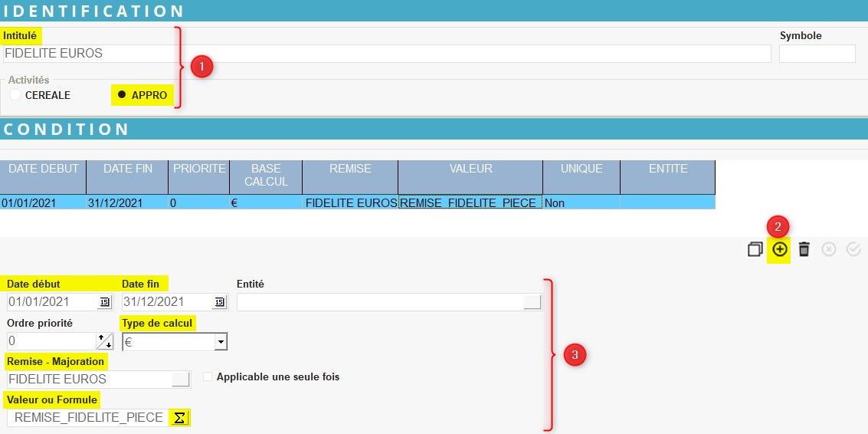The width and height of the screenshot is (868, 434).
Task: Click the Intitulé text field
Action: coord(387,54)
